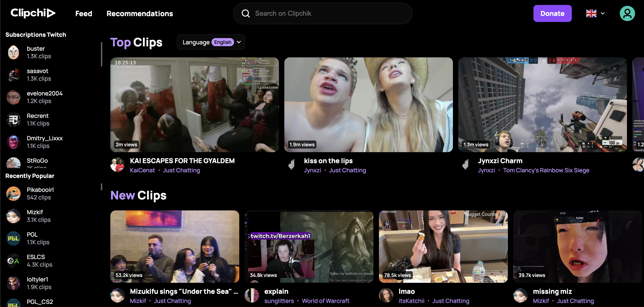Screen dimensions: 644x307
Task: Open the user profile avatar icon
Action: click(x=627, y=13)
